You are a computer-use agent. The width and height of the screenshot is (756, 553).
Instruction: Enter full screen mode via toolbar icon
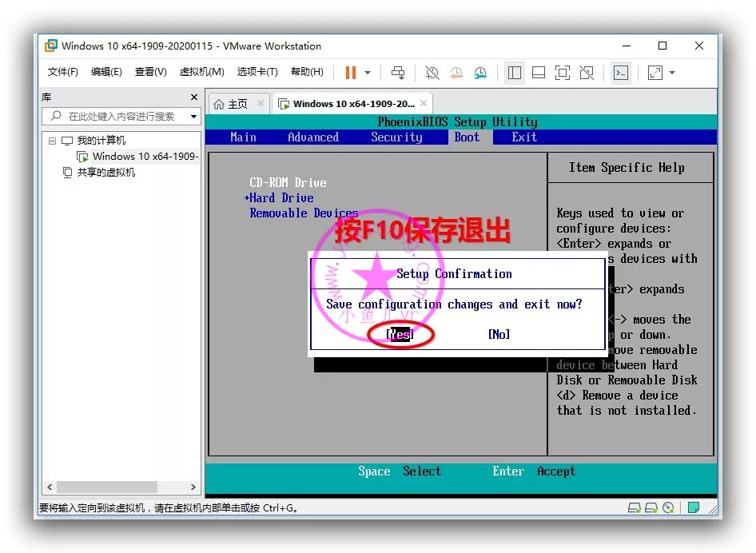click(563, 73)
